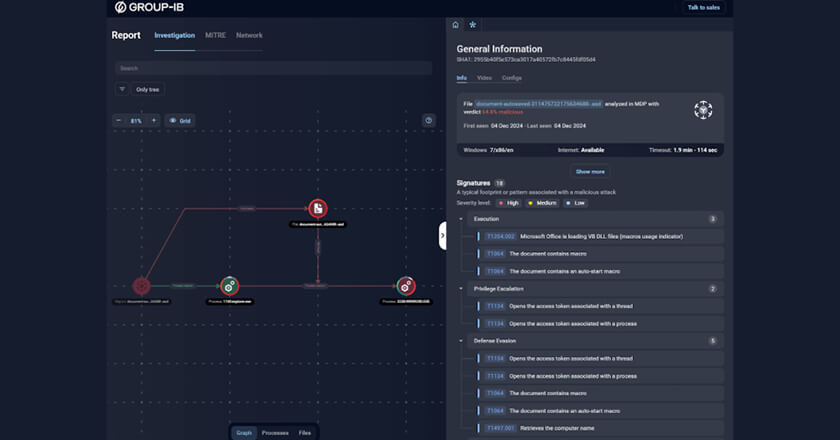This screenshot has height=440, width=840.
Task: Click the T1497.001 technique tag
Action: 500,428
